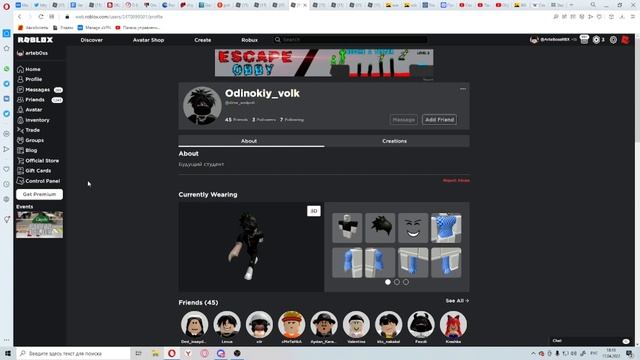Screen dimensions: 640x360
Task: Open the black shirt wearing item
Action: coord(347,227)
